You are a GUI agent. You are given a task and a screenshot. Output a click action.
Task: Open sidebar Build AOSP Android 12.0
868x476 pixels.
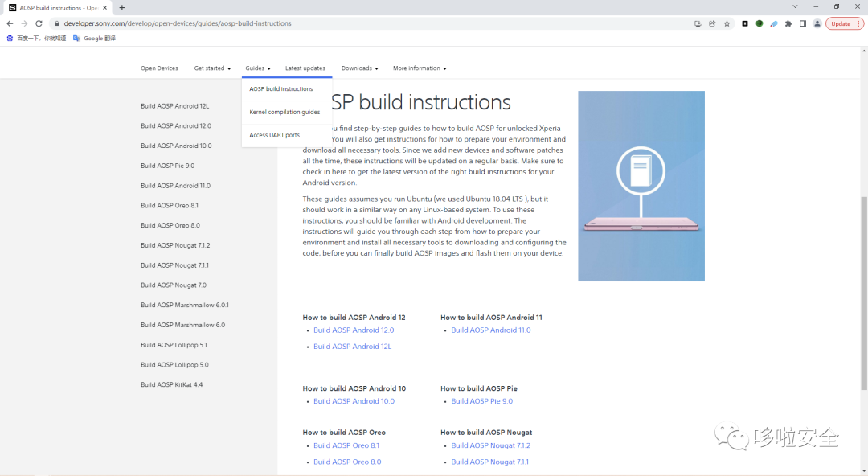tap(176, 125)
